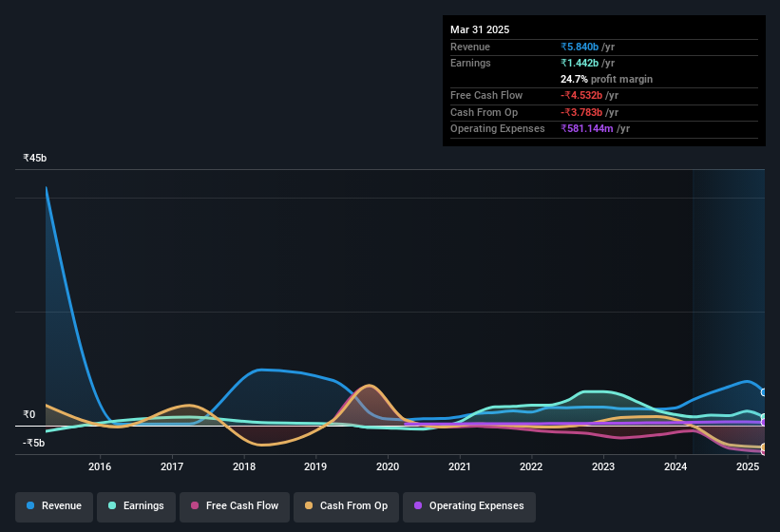Click the 2021 x-axis label
Image resolution: width=780 pixels, height=532 pixels.
pos(460,466)
